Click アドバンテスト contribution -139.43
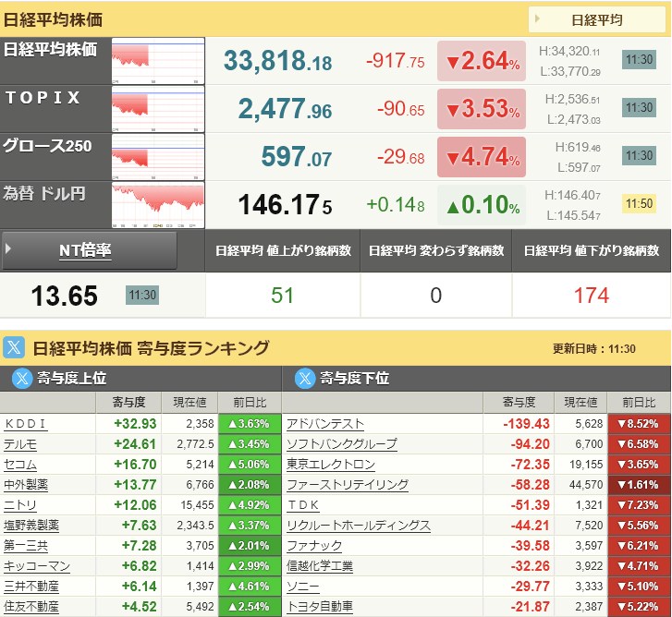Image resolution: width=672 pixels, height=617 pixels. point(526,424)
